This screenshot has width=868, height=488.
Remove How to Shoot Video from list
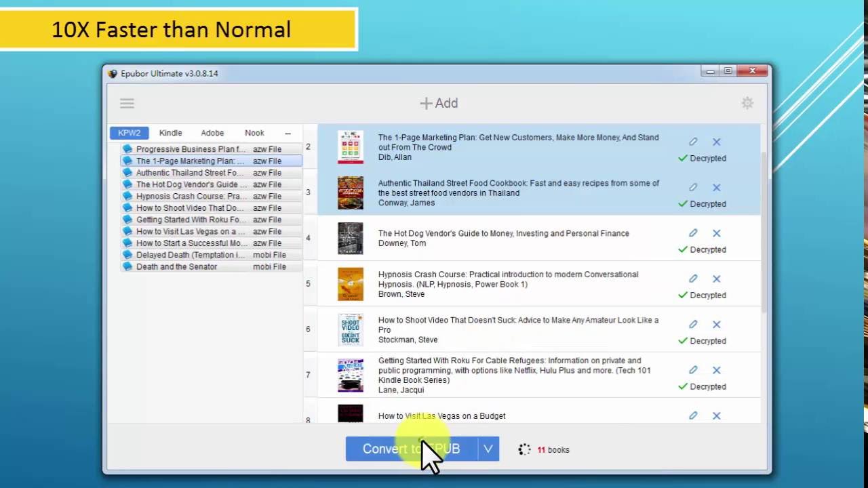(716, 324)
